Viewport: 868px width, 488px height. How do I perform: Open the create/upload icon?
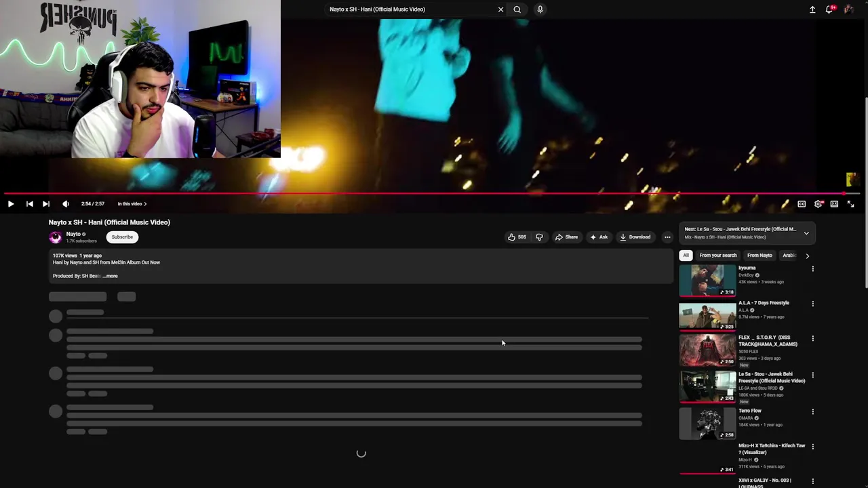[x=812, y=9]
